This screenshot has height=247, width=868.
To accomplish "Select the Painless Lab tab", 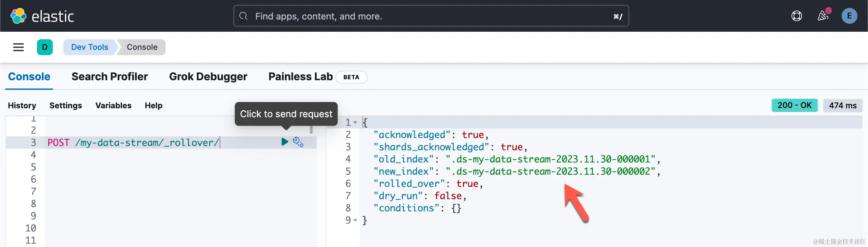I will point(300,77).
